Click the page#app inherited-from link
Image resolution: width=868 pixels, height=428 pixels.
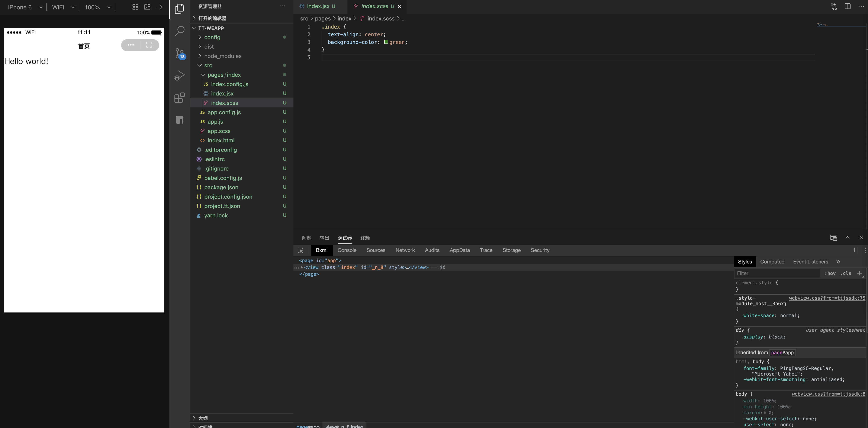coord(782,353)
